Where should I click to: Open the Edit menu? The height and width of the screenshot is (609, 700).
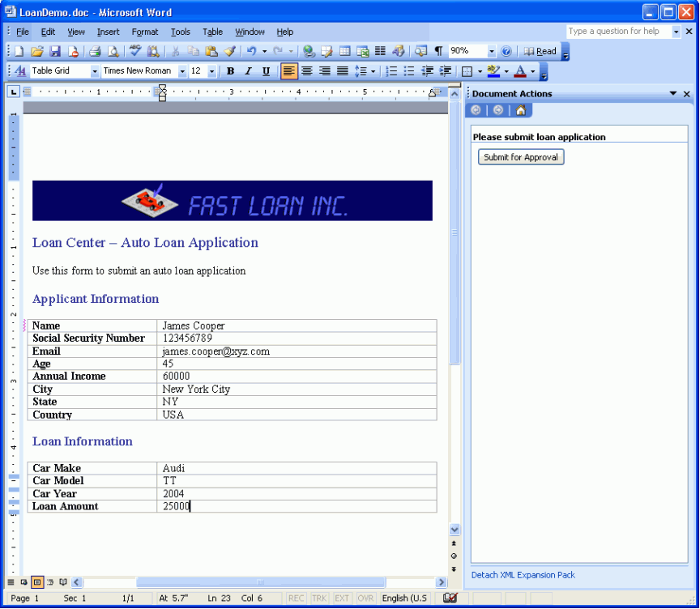pyautogui.click(x=48, y=32)
